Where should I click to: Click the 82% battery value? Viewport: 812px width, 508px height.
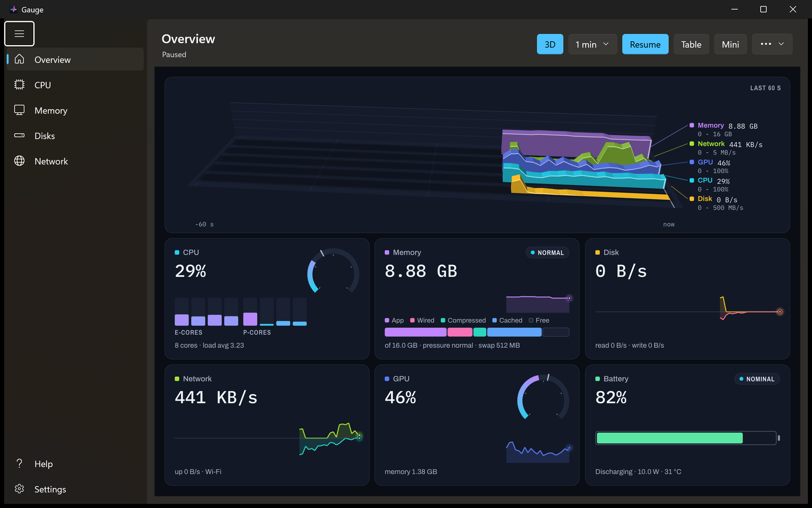pos(611,397)
